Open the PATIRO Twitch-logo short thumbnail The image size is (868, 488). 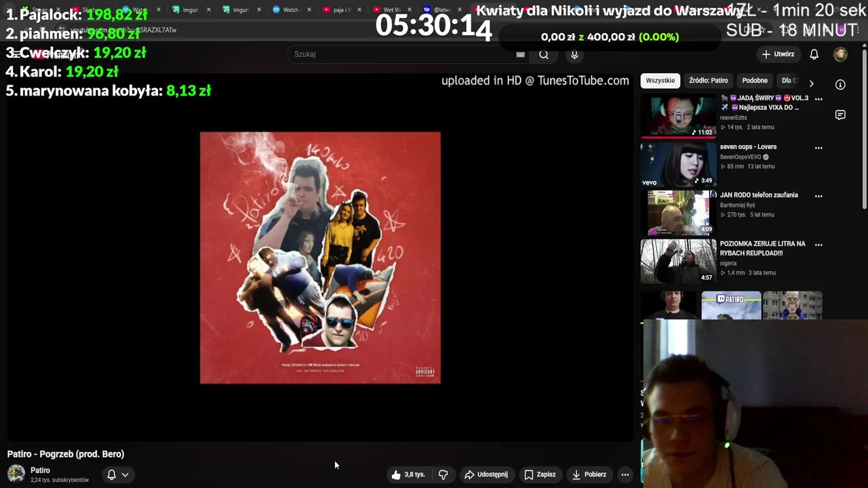[731, 306]
